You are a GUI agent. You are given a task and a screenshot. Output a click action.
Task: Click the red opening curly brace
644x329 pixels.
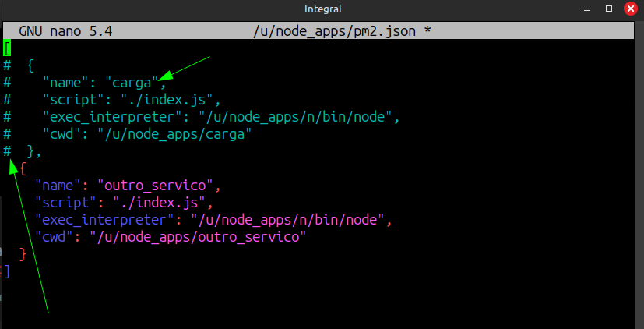(x=24, y=168)
